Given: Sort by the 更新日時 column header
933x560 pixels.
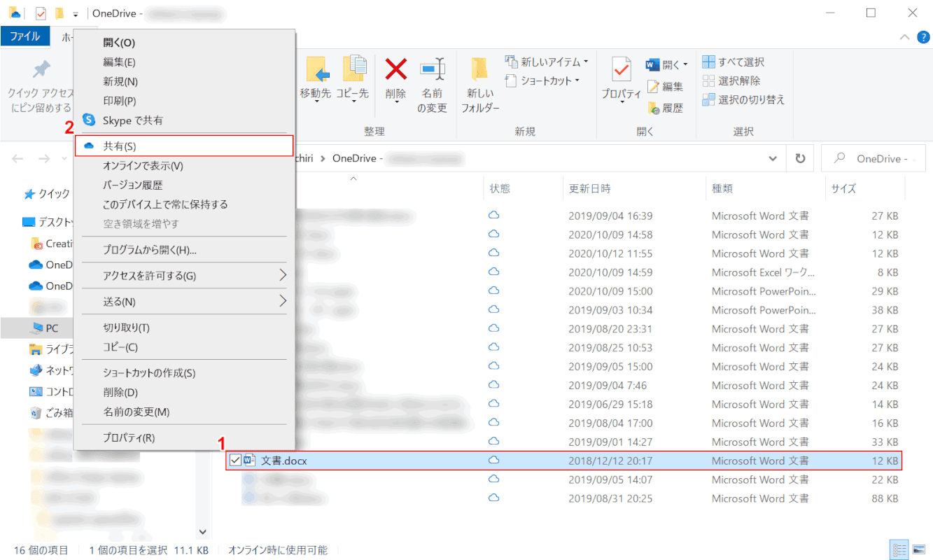Looking at the screenshot, I should 589,188.
